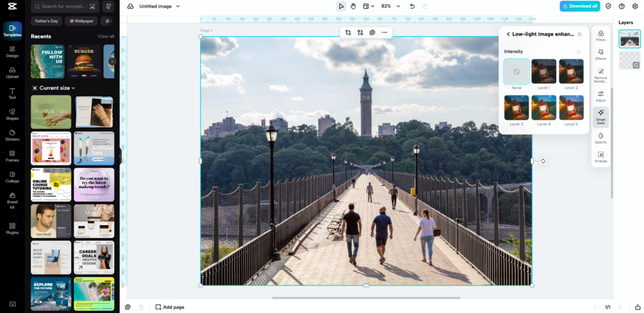Image resolution: width=644 pixels, height=313 pixels.
Task: Select intensity Level 3
Action: [516, 108]
